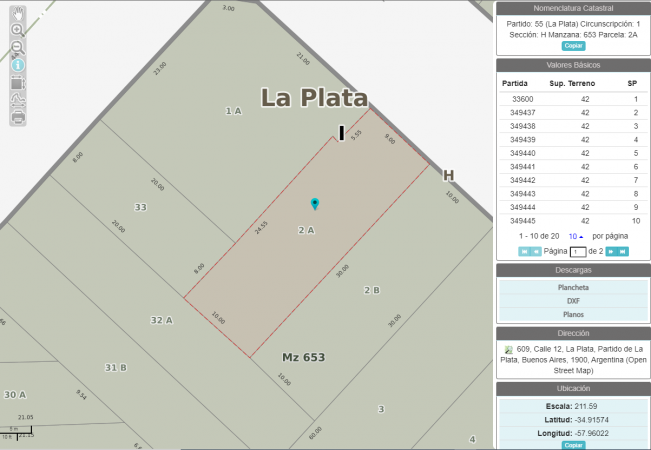This screenshot has width=651, height=450.
Task: Select the measure area tool
Action: (18, 83)
